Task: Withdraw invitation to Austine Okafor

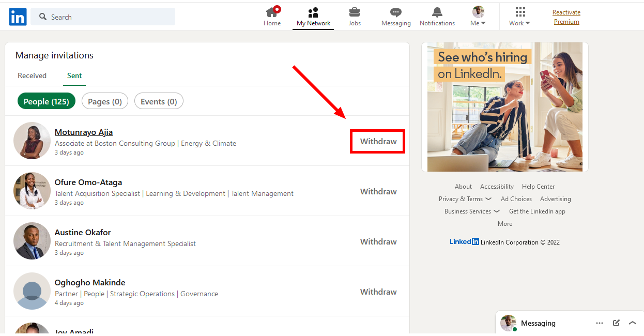Action: coord(378,242)
